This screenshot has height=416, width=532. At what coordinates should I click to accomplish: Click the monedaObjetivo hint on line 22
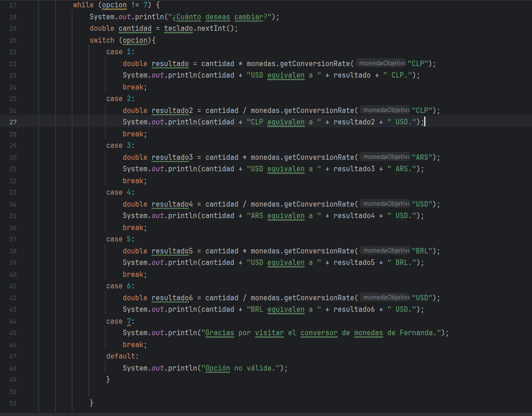click(381, 63)
